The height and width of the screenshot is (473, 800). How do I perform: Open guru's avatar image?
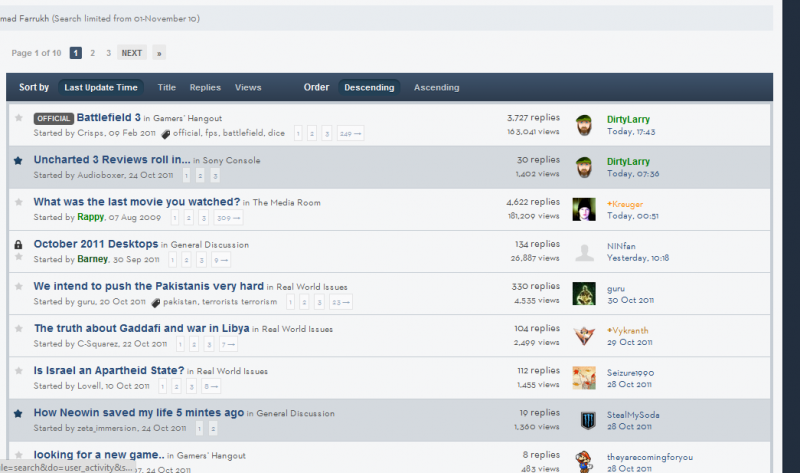pos(584,293)
